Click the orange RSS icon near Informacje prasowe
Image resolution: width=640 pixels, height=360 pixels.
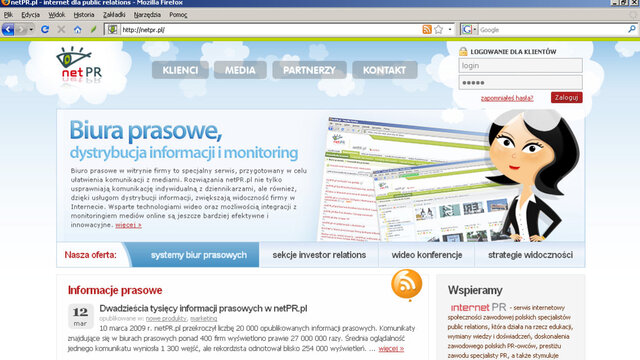click(407, 284)
